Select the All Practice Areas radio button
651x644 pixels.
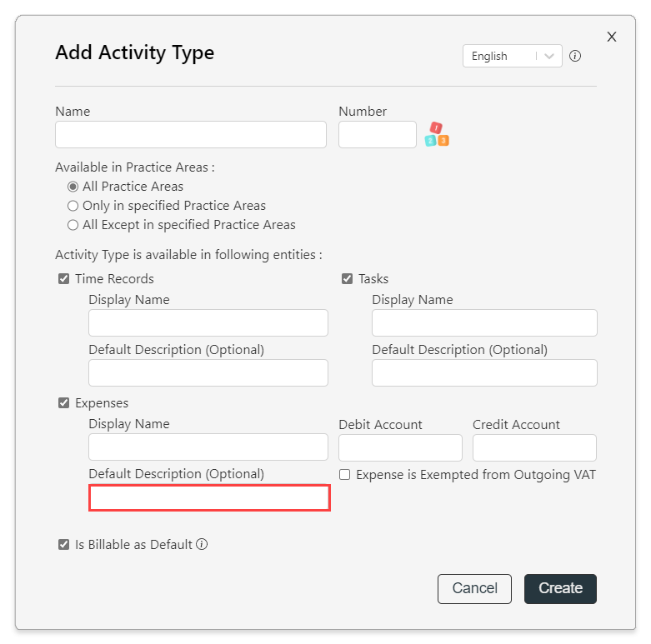coord(73,187)
